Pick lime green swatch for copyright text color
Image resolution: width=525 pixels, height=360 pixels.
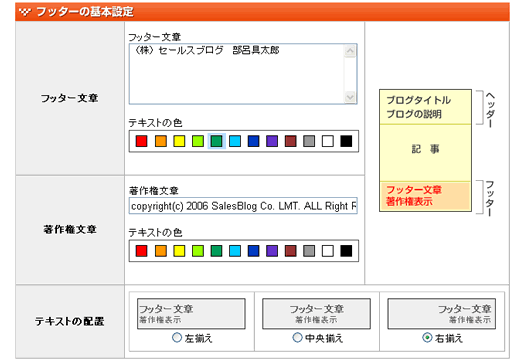198,250
